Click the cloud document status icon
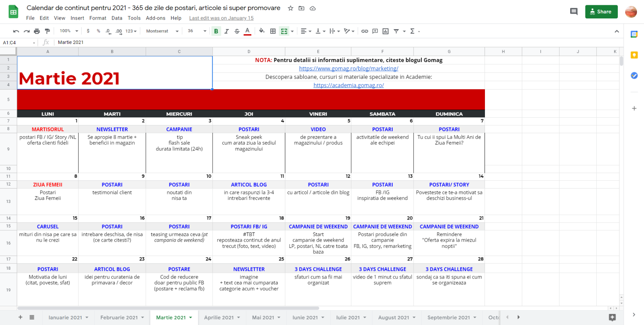Viewport: 644px width, 325px height. tap(313, 8)
